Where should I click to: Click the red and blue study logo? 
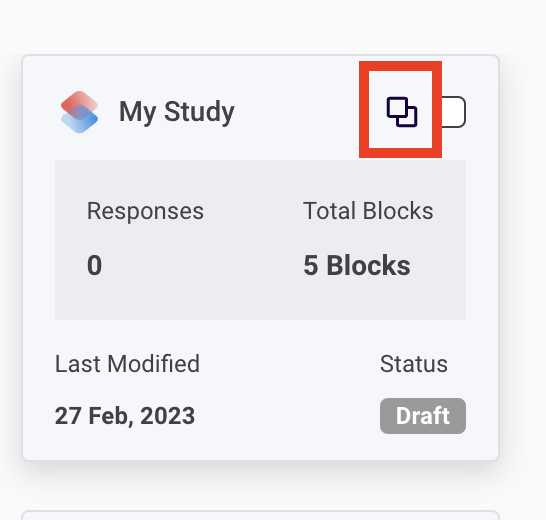[79, 112]
